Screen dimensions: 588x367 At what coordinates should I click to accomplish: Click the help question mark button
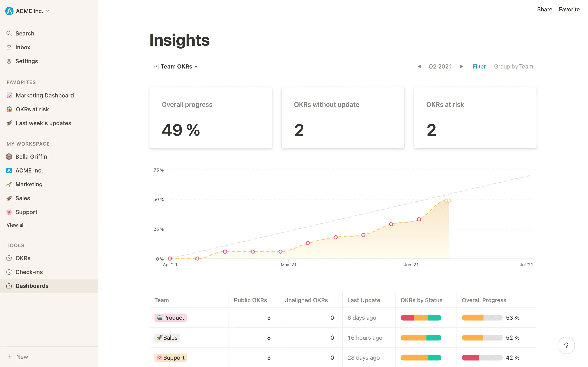(x=566, y=345)
